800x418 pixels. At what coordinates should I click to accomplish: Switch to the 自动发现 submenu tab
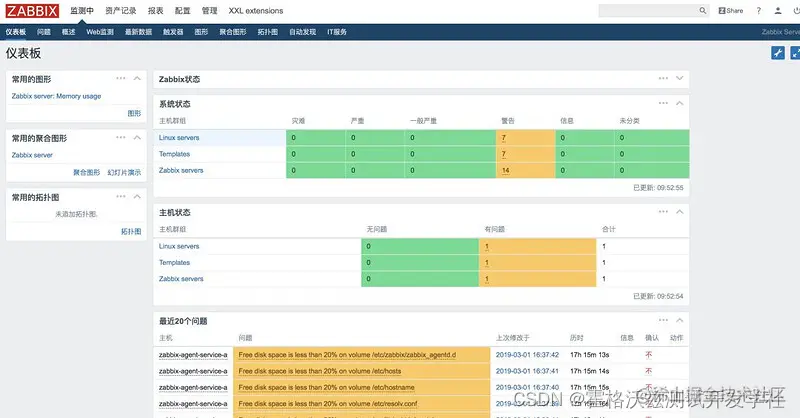303,32
